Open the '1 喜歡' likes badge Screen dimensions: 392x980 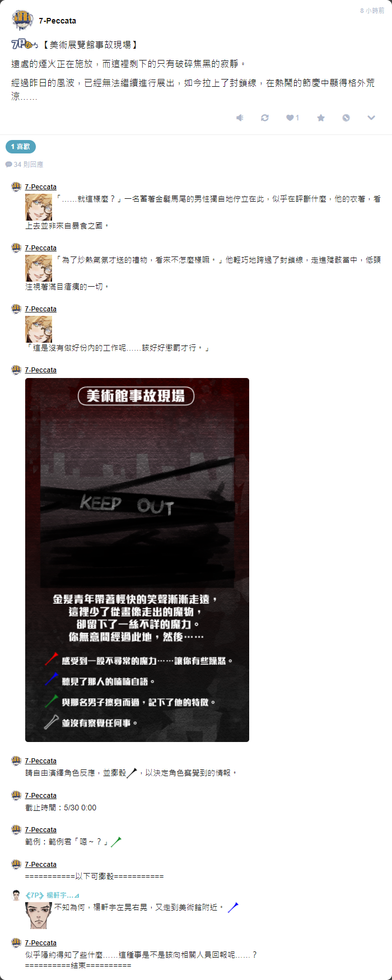[x=21, y=147]
